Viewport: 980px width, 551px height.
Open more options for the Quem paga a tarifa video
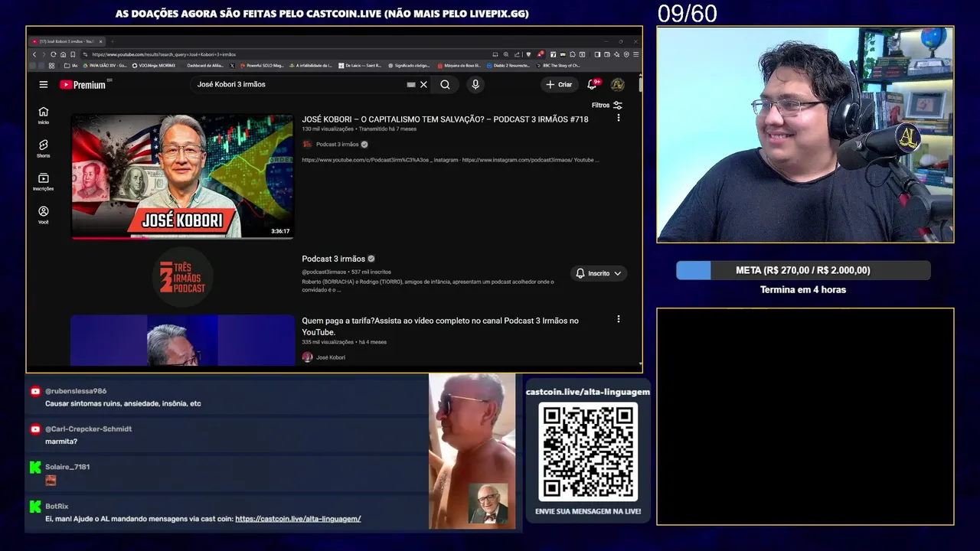(x=619, y=319)
